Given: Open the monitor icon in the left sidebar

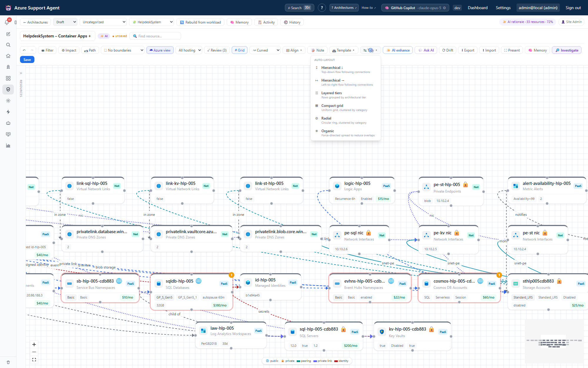Looking at the screenshot, I should (8, 134).
